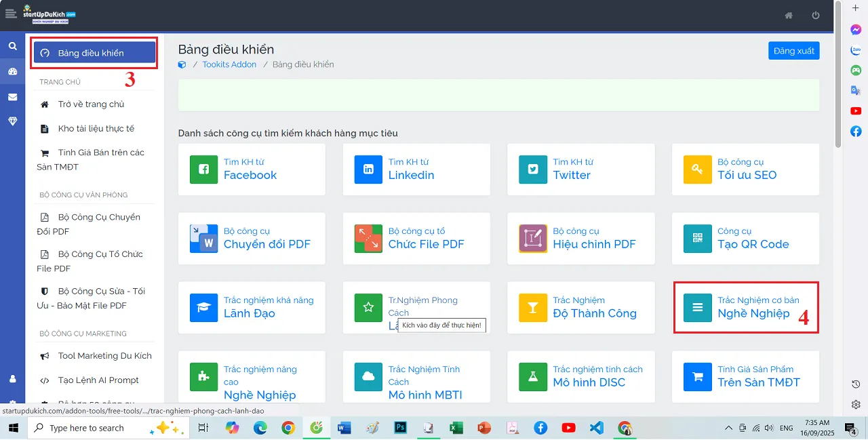
Task: Open browser sidebar history icon
Action: [856, 384]
